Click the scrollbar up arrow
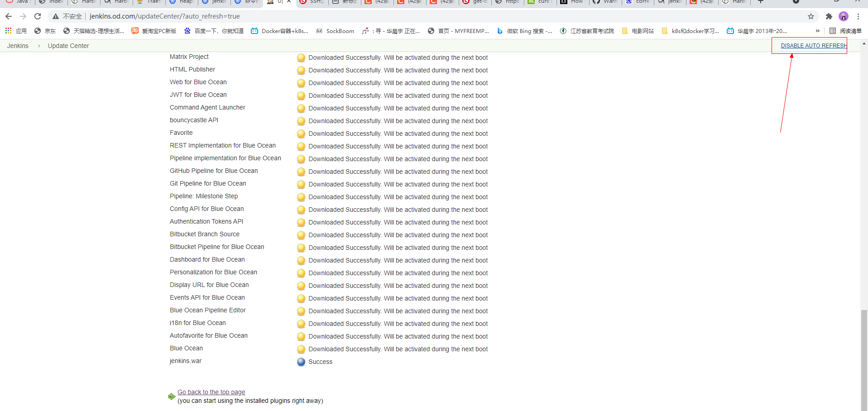Image resolution: width=868 pixels, height=411 pixels. click(x=864, y=44)
